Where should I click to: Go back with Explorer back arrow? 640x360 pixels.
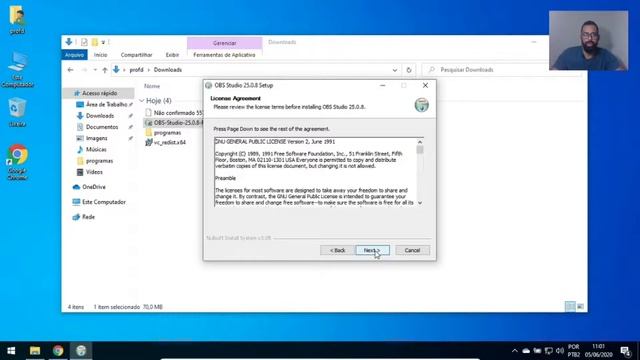pos(70,70)
